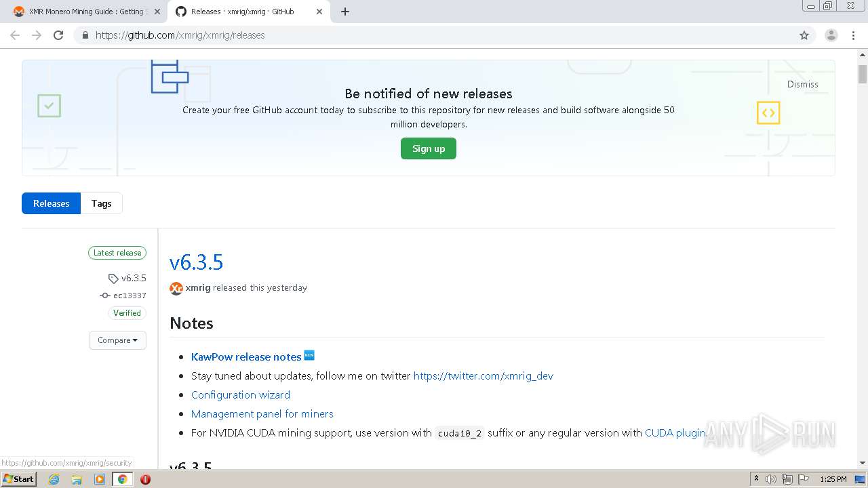The height and width of the screenshot is (488, 868).
Task: Open commit ec13337
Action: coord(130,296)
